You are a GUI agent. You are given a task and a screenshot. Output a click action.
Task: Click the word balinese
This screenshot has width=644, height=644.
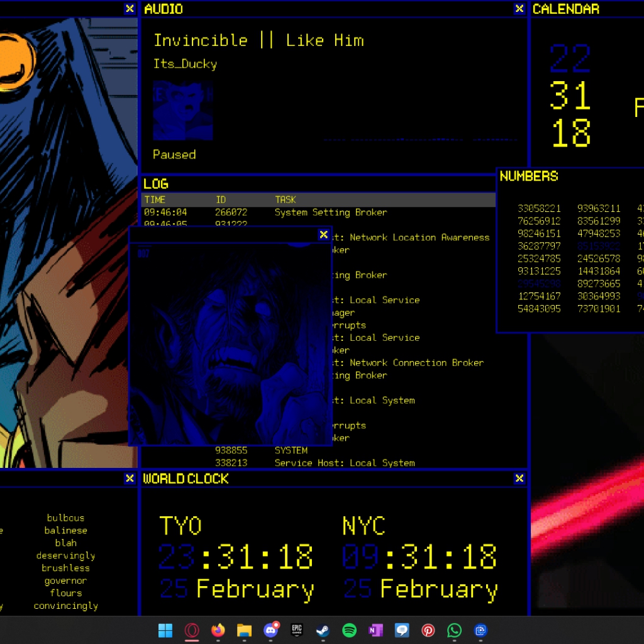click(65, 531)
